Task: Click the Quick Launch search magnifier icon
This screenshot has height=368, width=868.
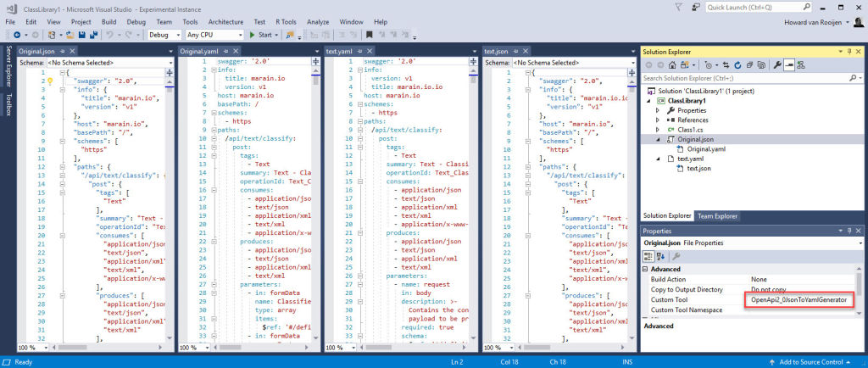Action: coord(807,7)
